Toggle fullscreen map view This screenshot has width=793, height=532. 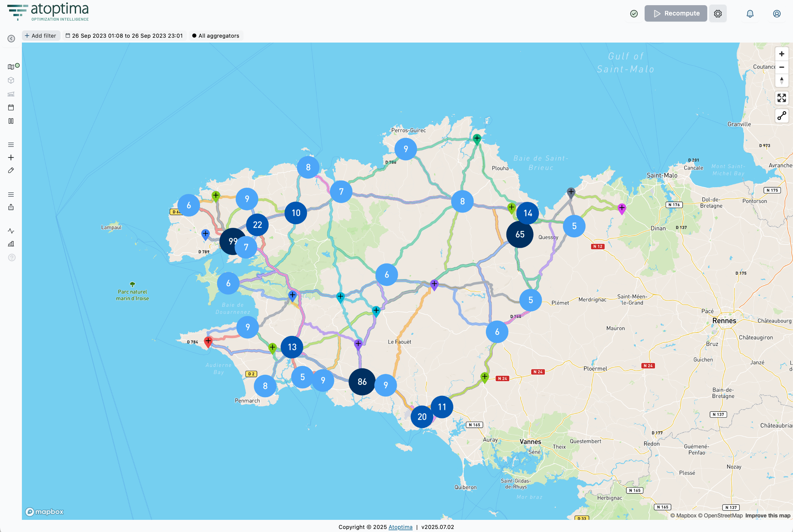point(781,98)
